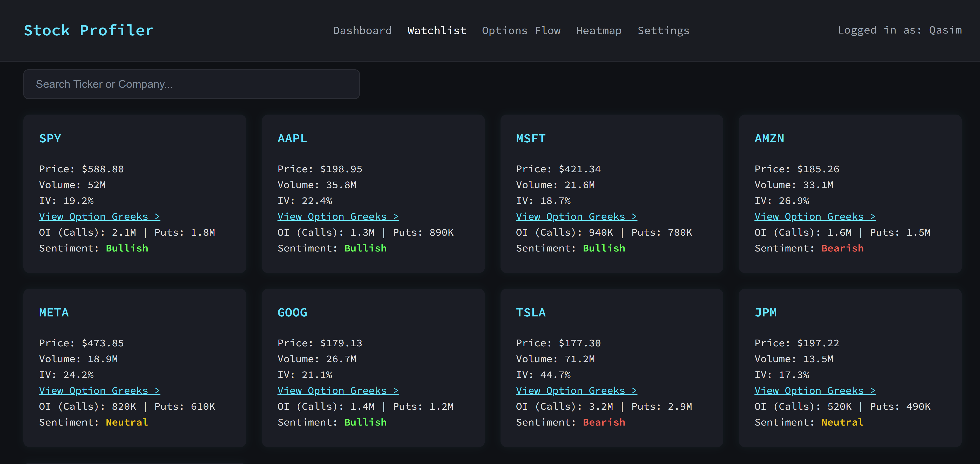View Option Greeks for AAPL
The height and width of the screenshot is (464, 980).
pos(338,217)
